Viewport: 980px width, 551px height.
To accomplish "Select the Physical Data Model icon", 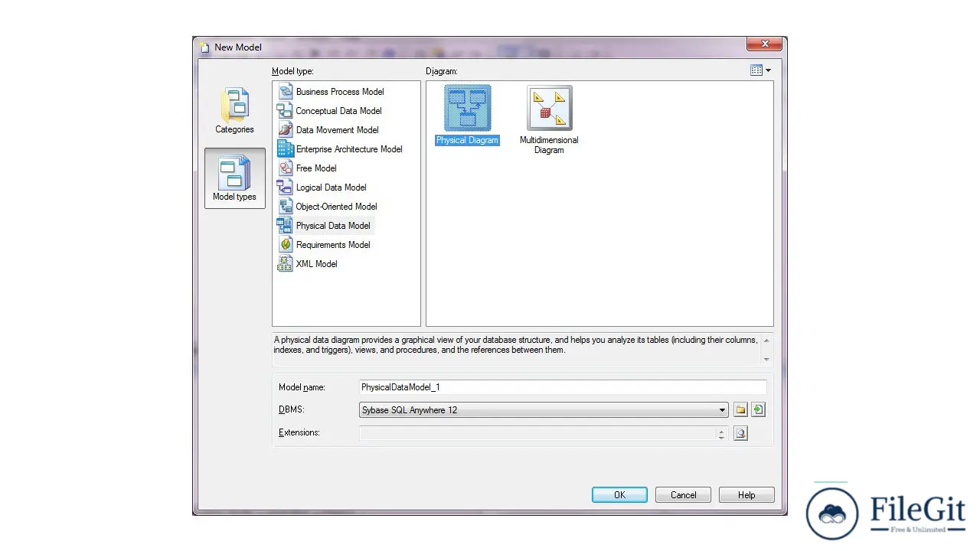I will [x=285, y=225].
